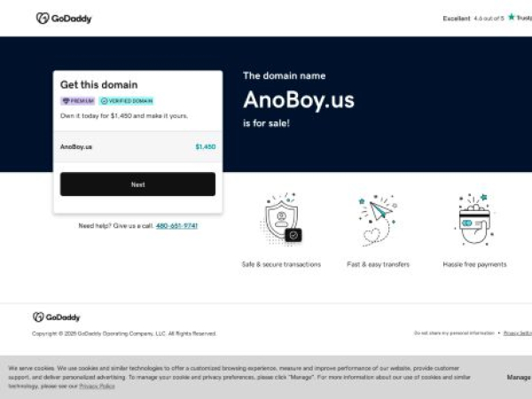This screenshot has width=532, height=399.
Task: Open Privacy Settings footer link
Action: pos(518,333)
